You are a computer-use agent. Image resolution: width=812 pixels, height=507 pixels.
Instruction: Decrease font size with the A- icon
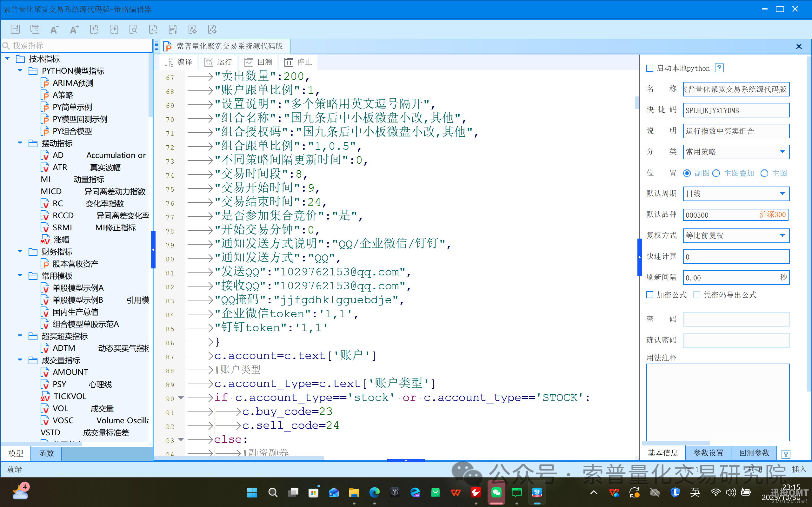(54, 29)
